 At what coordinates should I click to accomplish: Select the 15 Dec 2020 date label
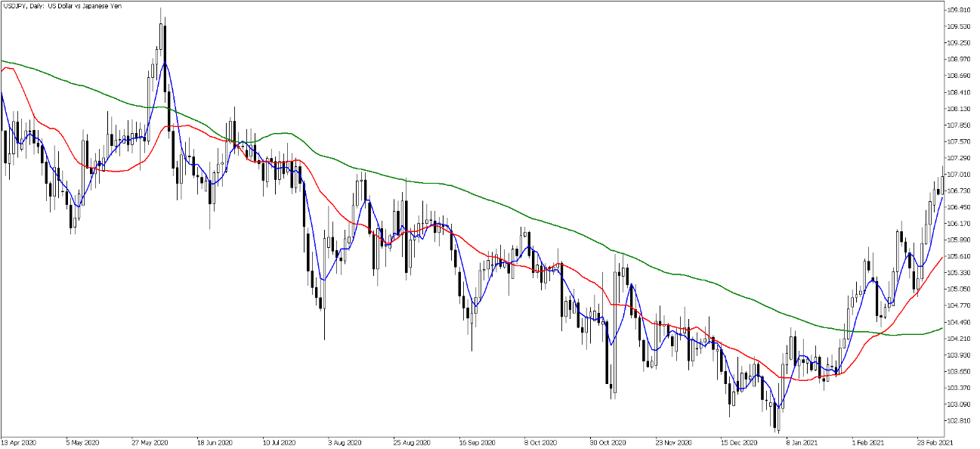coord(739,441)
